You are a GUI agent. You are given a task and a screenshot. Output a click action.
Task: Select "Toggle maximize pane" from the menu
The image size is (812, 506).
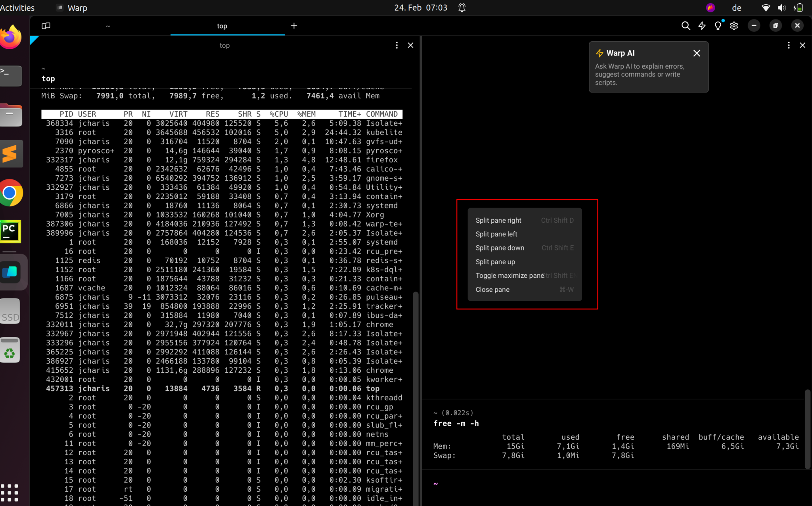tap(509, 275)
